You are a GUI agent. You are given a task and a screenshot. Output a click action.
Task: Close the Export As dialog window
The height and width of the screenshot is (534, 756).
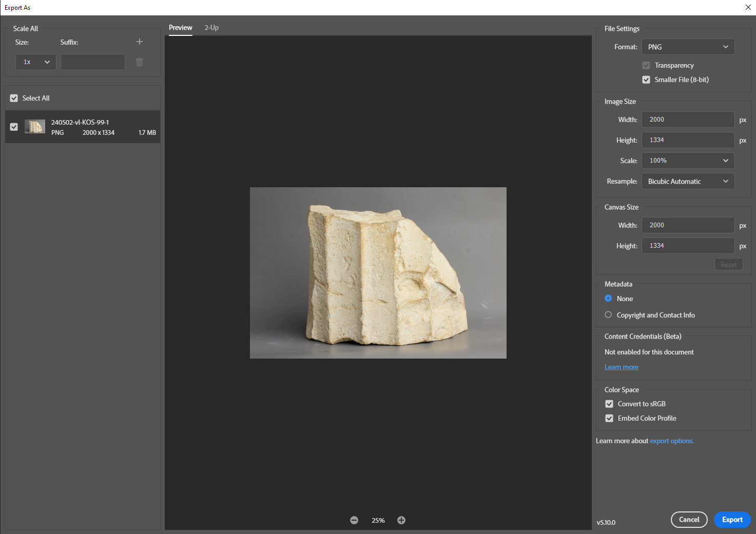click(x=748, y=7)
